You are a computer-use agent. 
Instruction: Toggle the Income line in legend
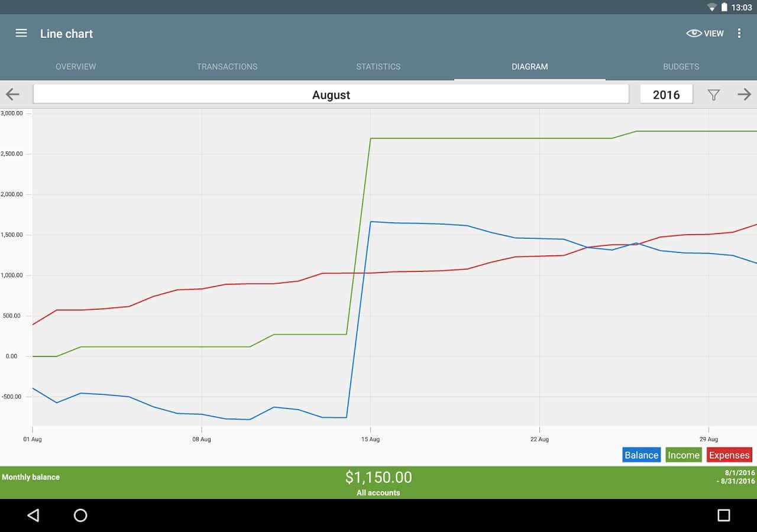tap(683, 455)
